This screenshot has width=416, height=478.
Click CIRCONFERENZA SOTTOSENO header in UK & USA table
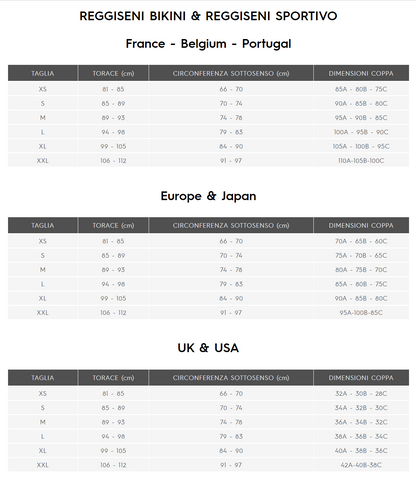click(231, 378)
